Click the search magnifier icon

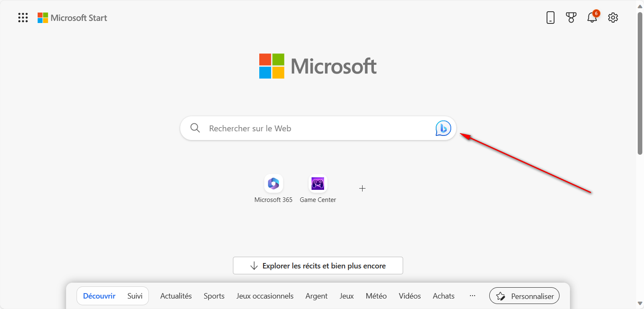click(x=195, y=128)
